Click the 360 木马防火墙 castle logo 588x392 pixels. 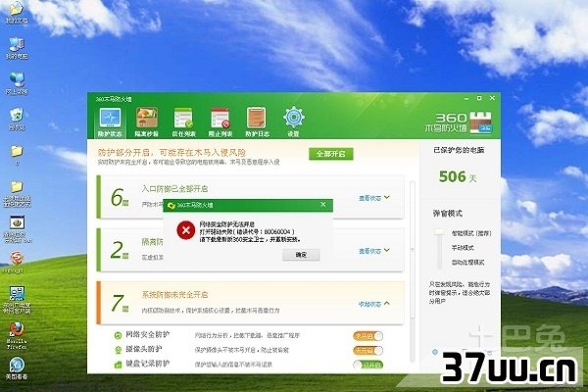tap(481, 122)
